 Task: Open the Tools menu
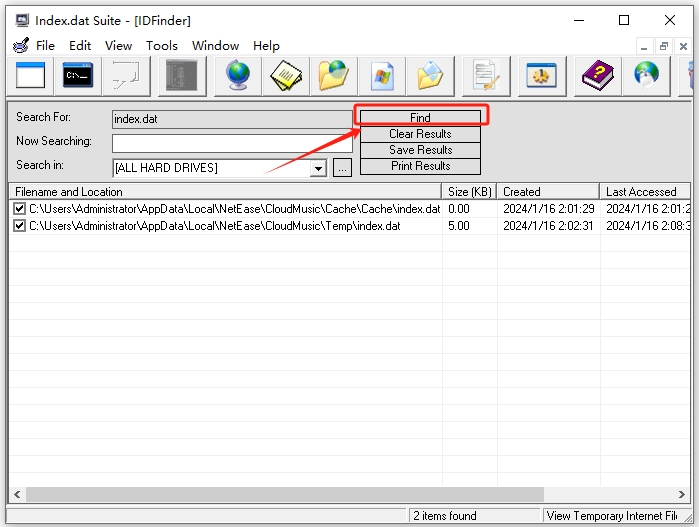point(161,45)
